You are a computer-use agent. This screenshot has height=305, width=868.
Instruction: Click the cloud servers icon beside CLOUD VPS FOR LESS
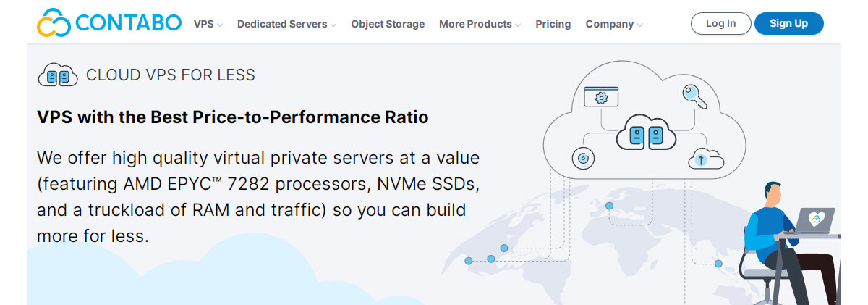click(58, 75)
